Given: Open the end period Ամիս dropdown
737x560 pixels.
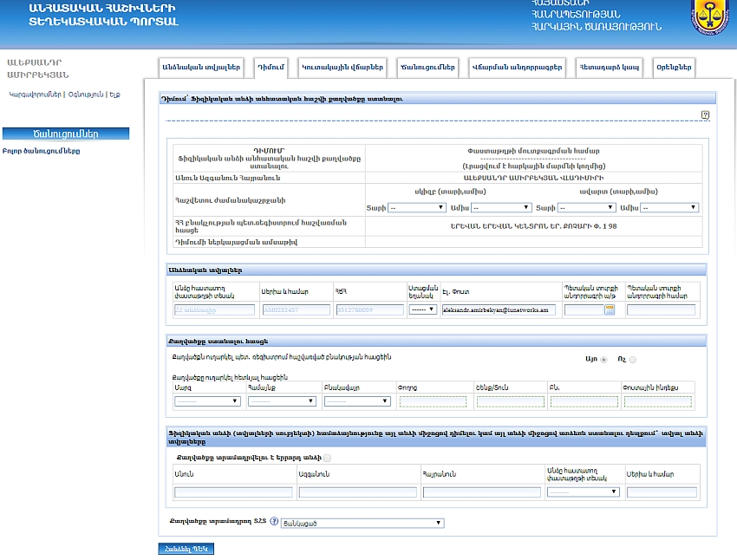Looking at the screenshot, I should [x=669, y=208].
